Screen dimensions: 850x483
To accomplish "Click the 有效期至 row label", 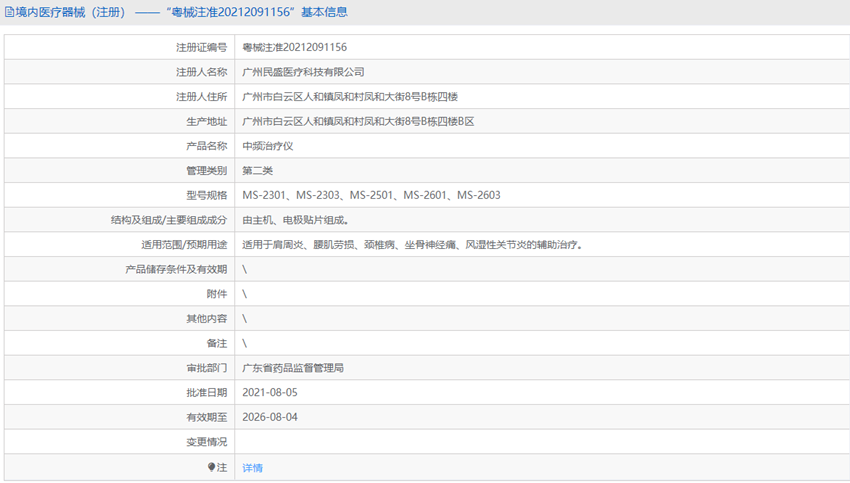I will pyautogui.click(x=207, y=417).
